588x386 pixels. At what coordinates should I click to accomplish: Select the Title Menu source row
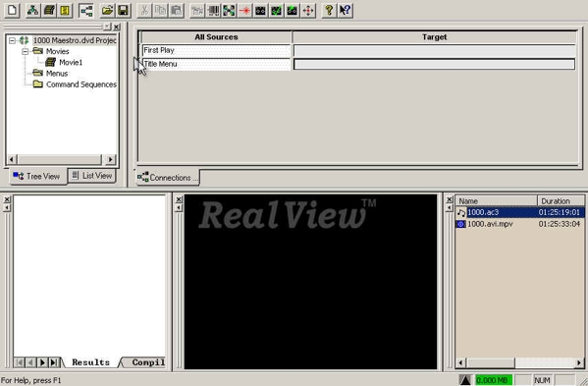tap(216, 64)
